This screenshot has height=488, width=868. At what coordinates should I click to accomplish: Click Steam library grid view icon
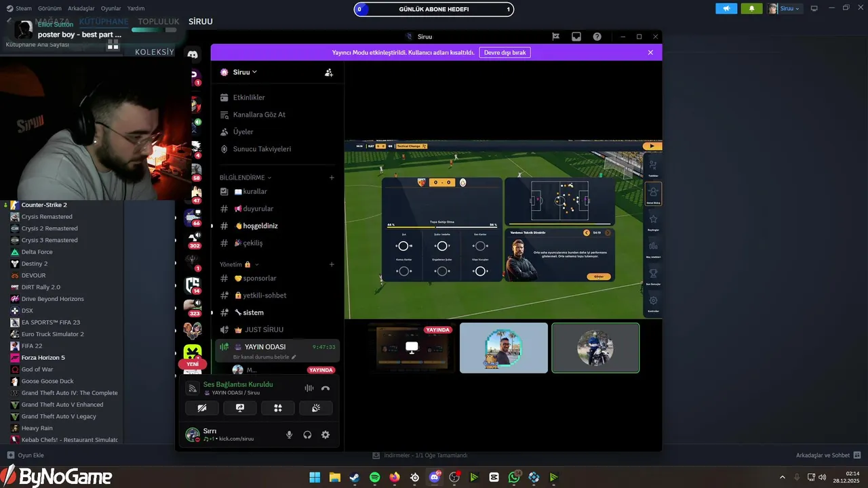pyautogui.click(x=113, y=45)
